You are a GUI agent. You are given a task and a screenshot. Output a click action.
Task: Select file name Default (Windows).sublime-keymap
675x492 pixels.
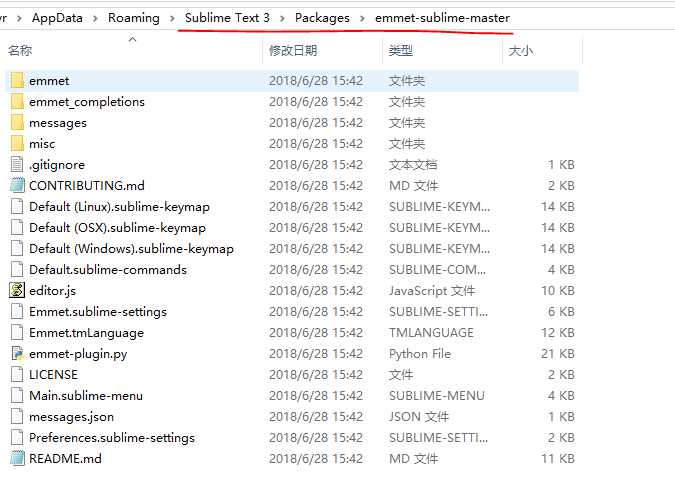click(x=131, y=249)
